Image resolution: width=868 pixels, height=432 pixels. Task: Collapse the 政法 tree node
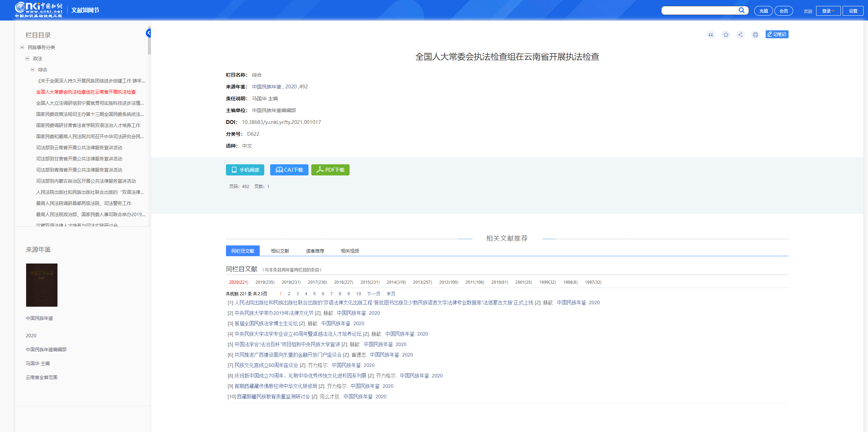click(x=27, y=58)
